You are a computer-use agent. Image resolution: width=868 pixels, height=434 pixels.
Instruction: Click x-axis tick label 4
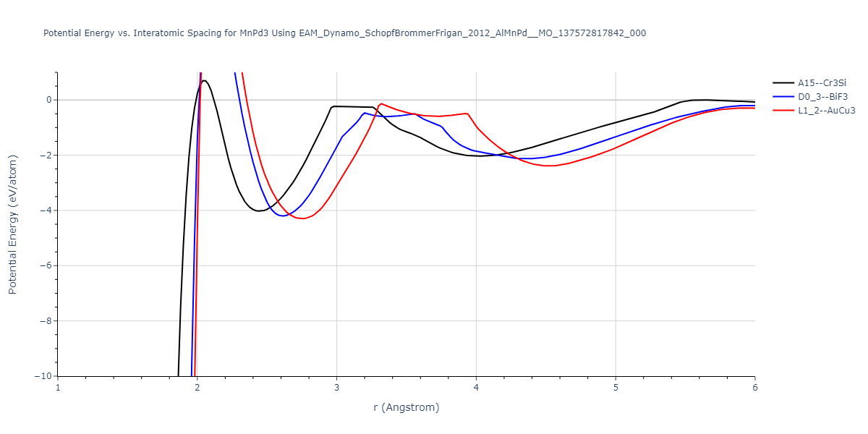[x=476, y=387]
